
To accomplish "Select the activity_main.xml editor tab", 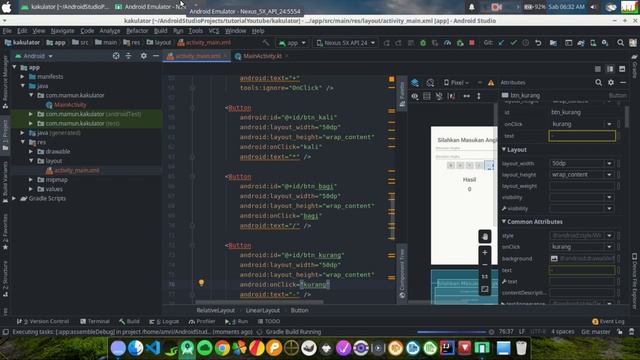I will [198, 56].
